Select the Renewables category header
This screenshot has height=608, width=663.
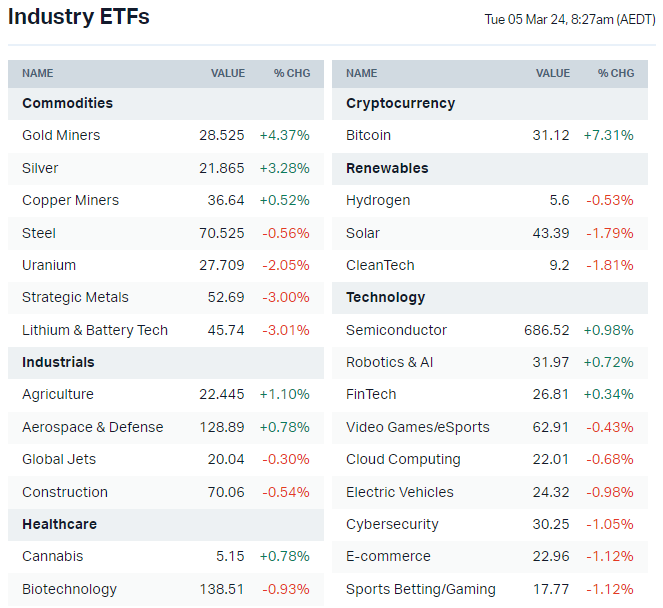(387, 168)
